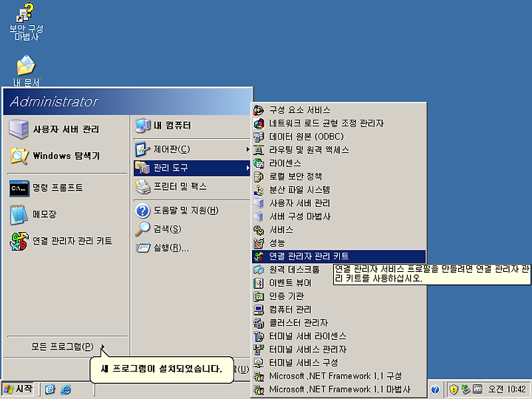Select 실행(R)... entry
Viewport: 532px width, 399px height.
point(191,248)
